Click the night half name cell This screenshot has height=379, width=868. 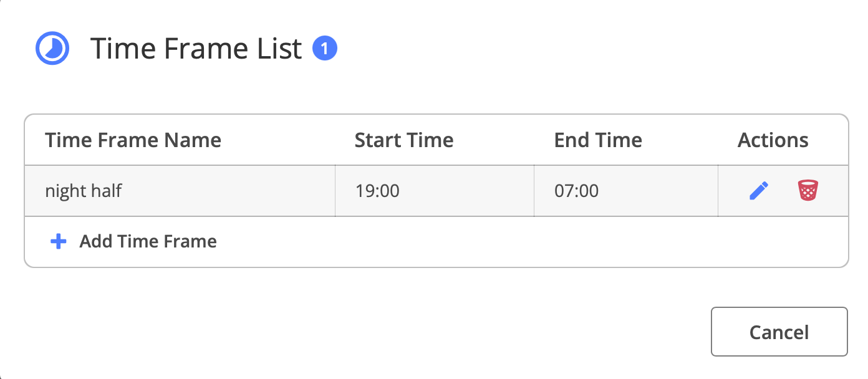(180, 191)
